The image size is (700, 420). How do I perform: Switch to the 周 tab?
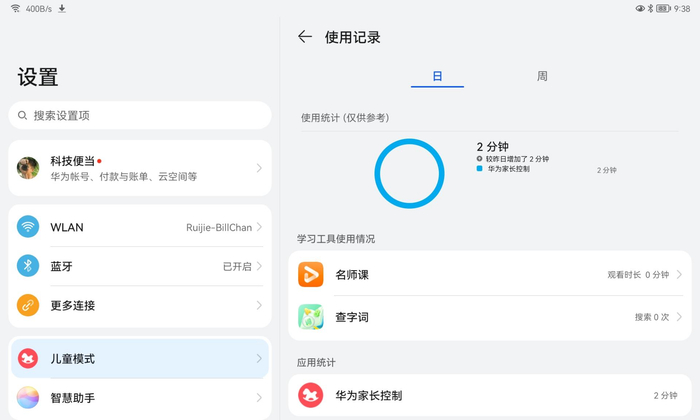coord(542,76)
